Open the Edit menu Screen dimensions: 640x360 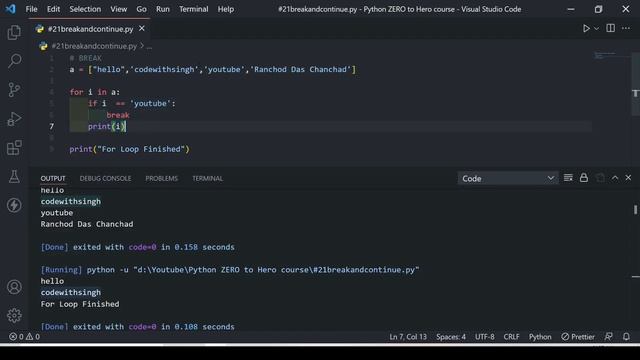[x=53, y=9]
